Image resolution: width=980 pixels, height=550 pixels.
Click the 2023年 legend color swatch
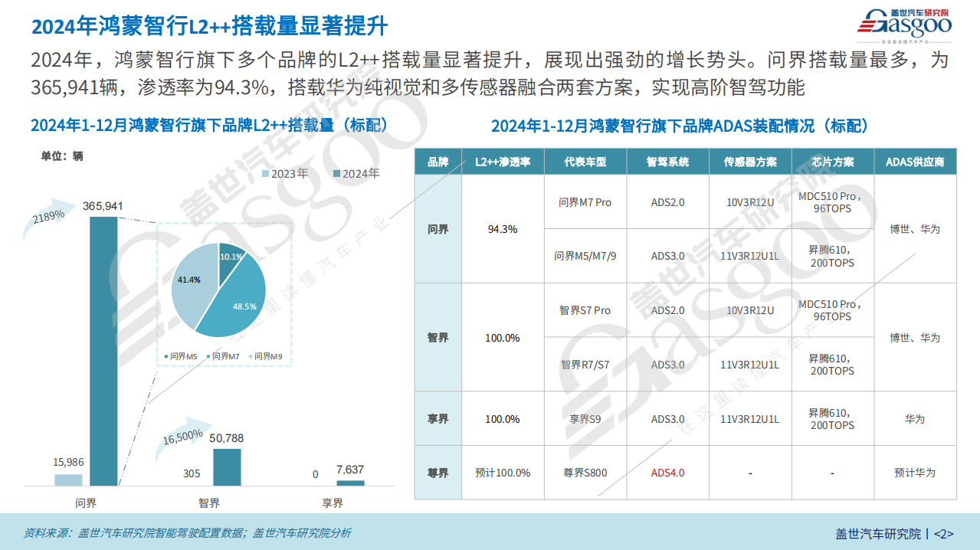pyautogui.click(x=266, y=174)
